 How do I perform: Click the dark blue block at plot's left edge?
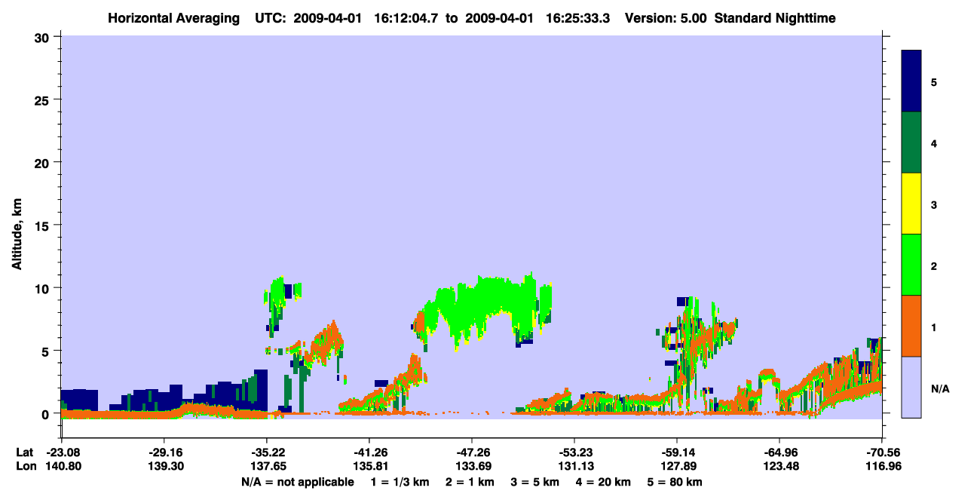tap(79, 400)
